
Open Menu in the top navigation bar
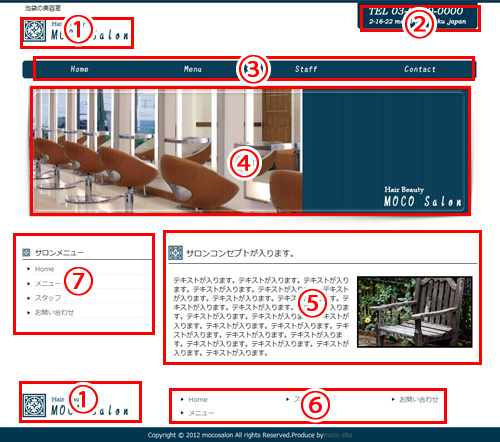pyautogui.click(x=193, y=69)
